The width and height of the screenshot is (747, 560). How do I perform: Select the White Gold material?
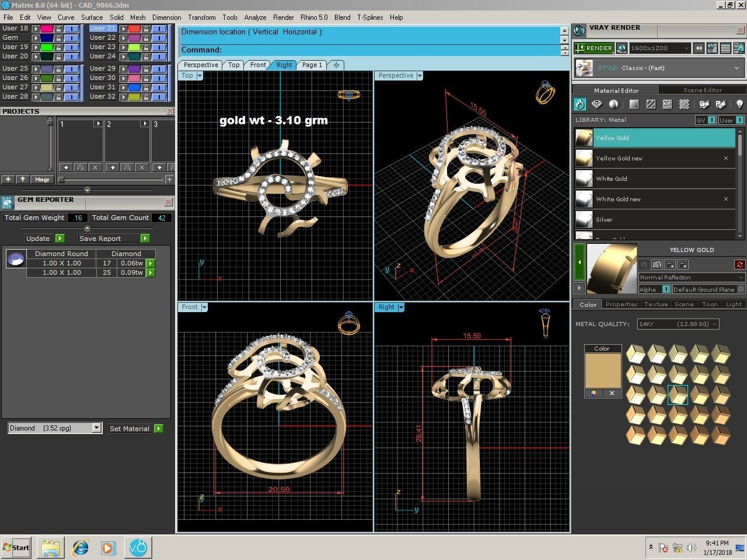point(655,178)
